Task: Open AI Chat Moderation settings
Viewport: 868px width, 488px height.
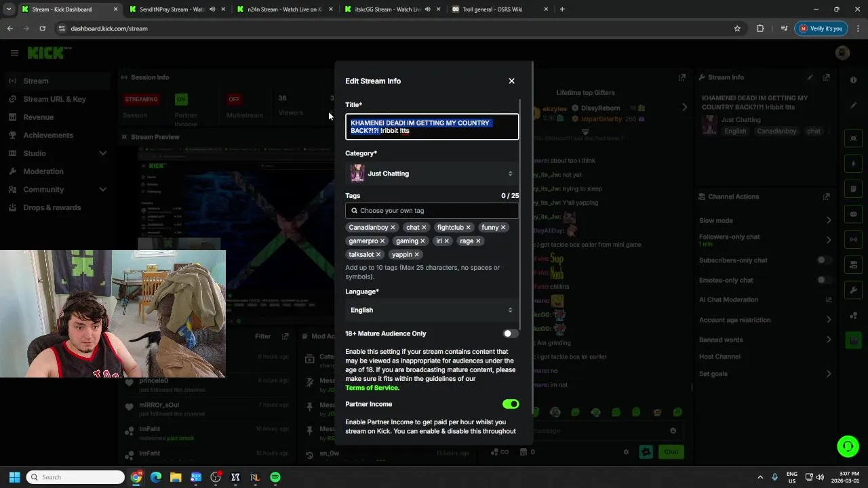Action: 765,300
